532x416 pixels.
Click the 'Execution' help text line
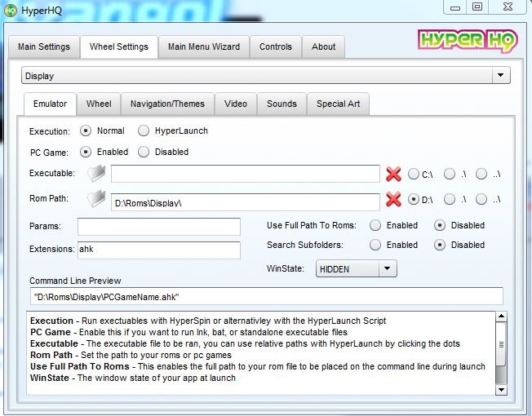208,321
